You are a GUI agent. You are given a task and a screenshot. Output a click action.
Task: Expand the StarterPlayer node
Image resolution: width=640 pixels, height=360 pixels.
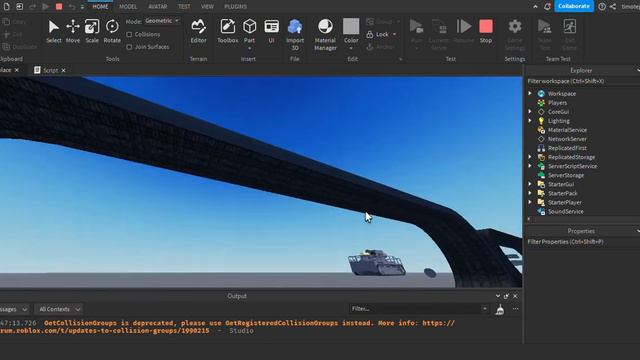click(x=530, y=202)
